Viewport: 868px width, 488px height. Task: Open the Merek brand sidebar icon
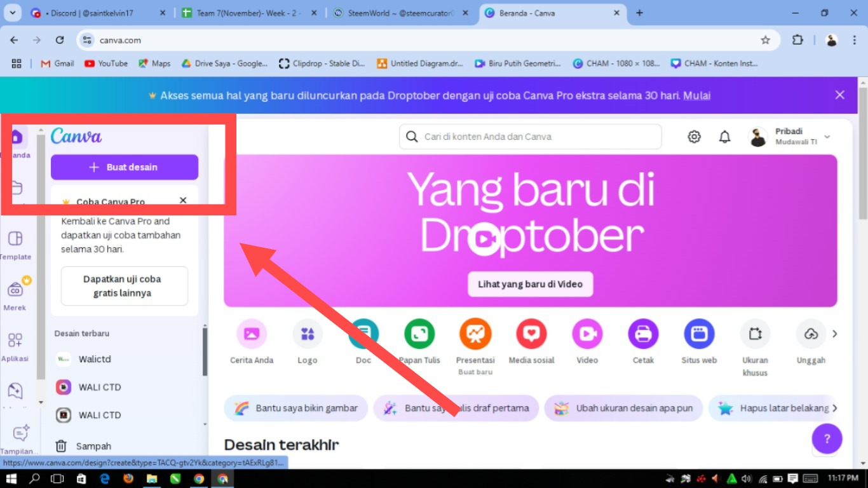(x=15, y=290)
